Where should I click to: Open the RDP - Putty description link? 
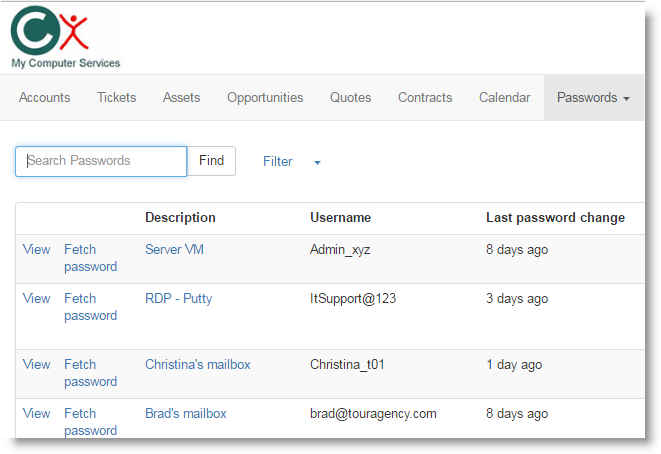(178, 299)
